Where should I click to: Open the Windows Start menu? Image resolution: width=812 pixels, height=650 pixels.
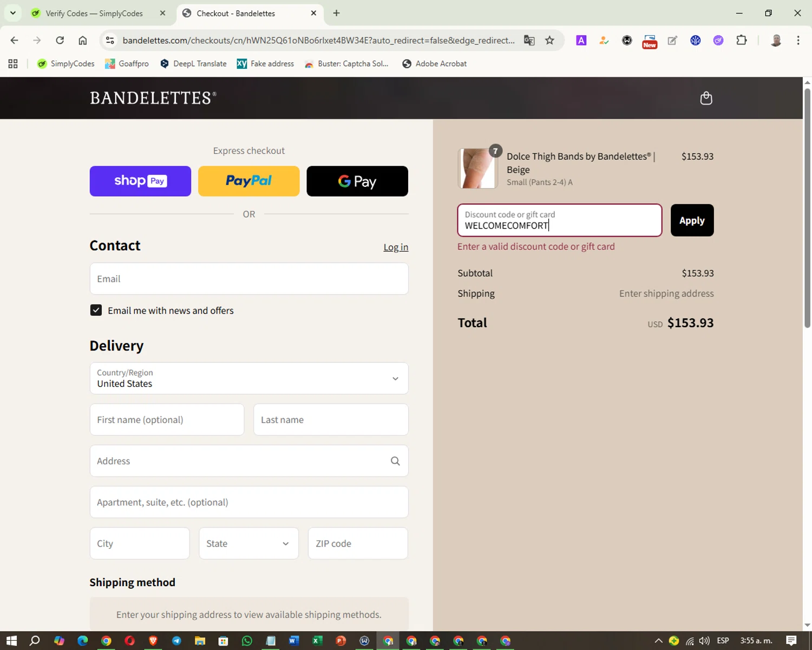(11, 641)
